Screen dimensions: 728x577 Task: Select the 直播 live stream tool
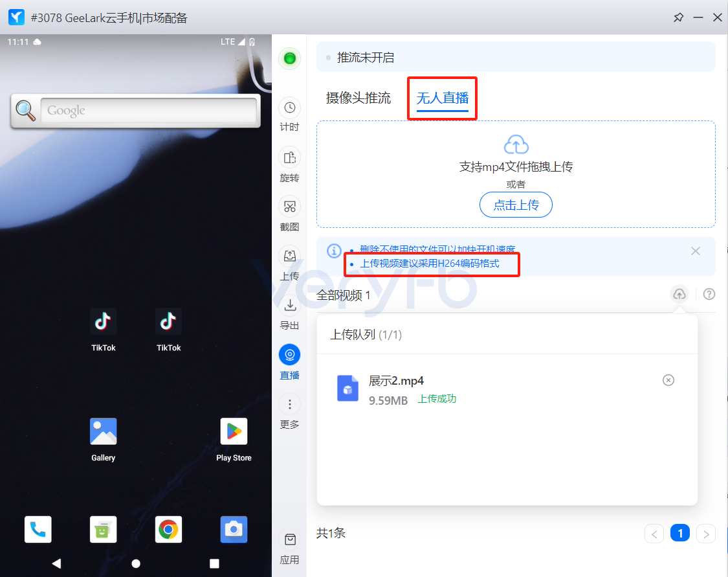(289, 362)
